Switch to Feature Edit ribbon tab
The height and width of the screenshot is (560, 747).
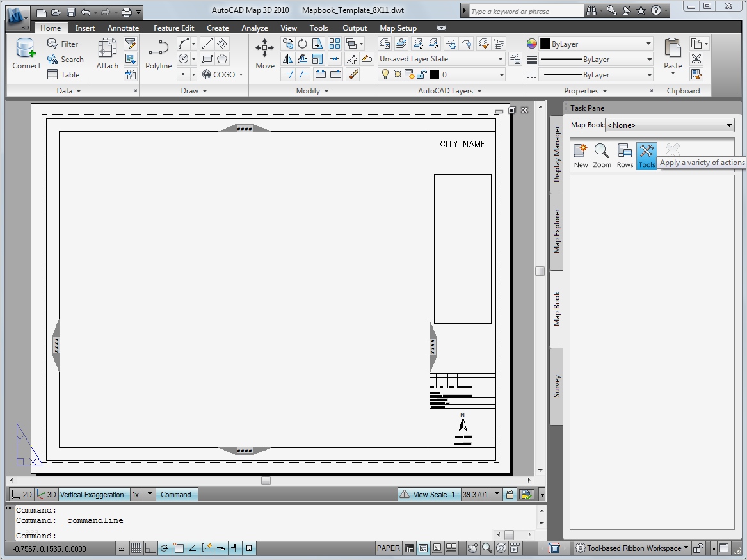click(x=173, y=28)
